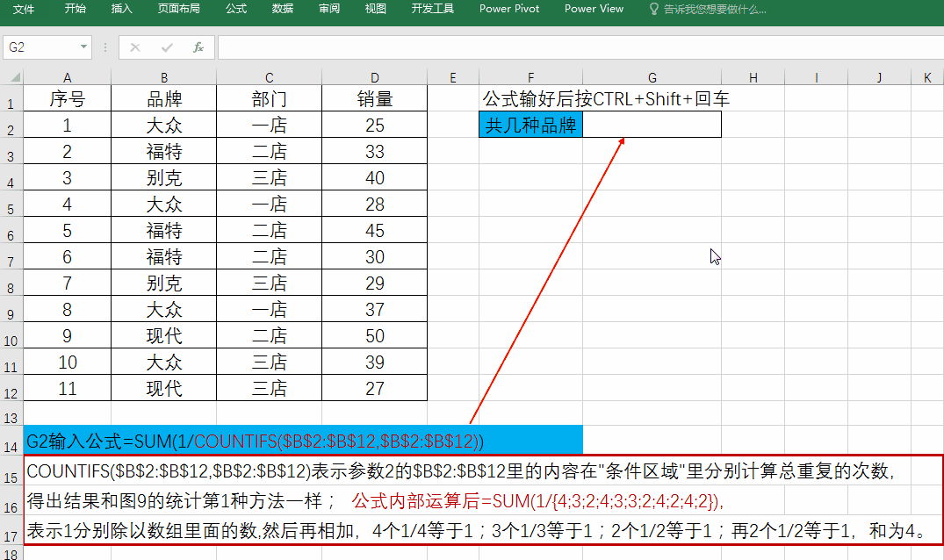944x560 pixels.
Task: Select the blue 共几种品牌 cell
Action: (x=530, y=125)
